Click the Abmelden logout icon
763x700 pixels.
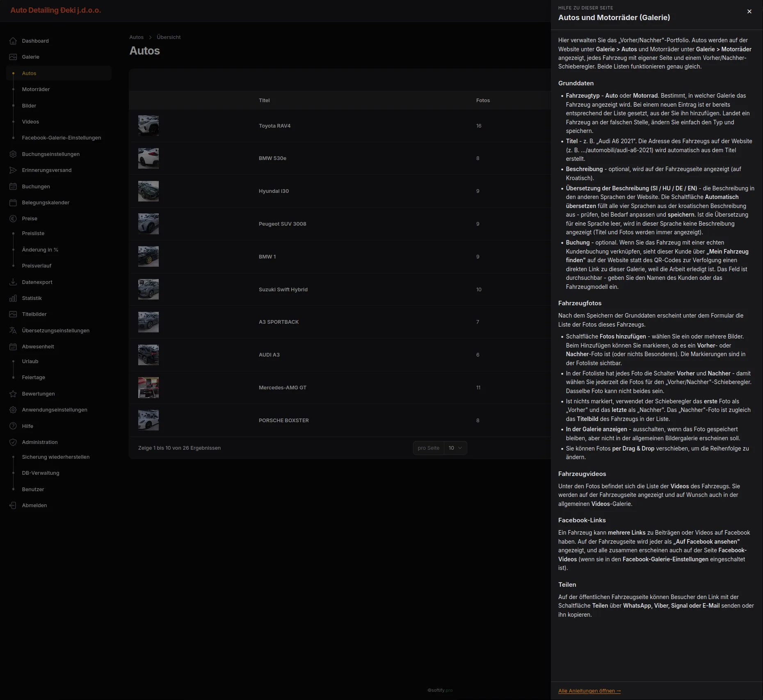point(13,506)
